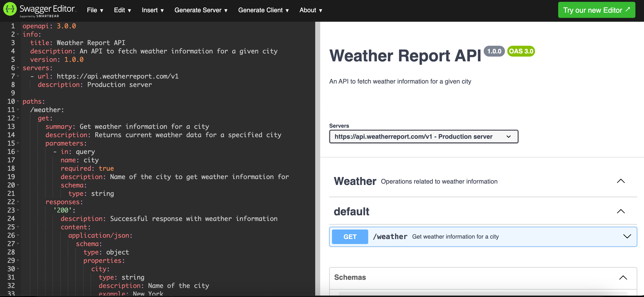Viewport: 644px width, 297px height.
Task: Click the OAS 3.0 badge
Action: [521, 51]
